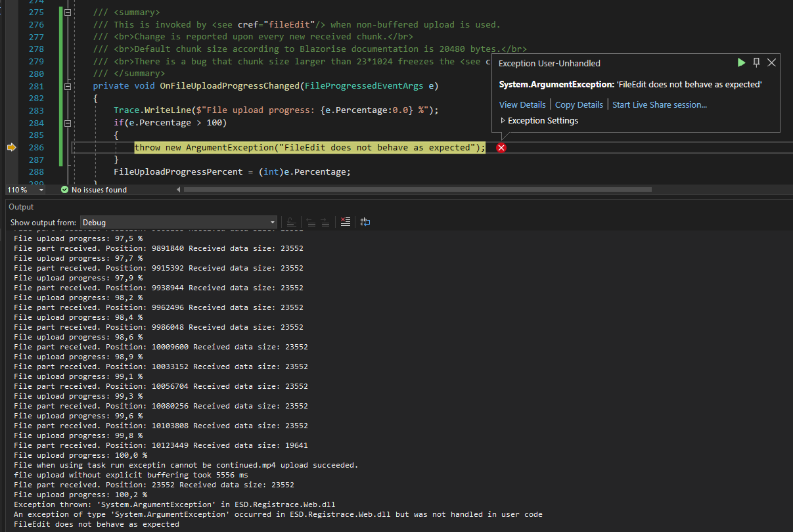The width and height of the screenshot is (793, 532).
Task: Pin the exception helper popup
Action: point(756,62)
